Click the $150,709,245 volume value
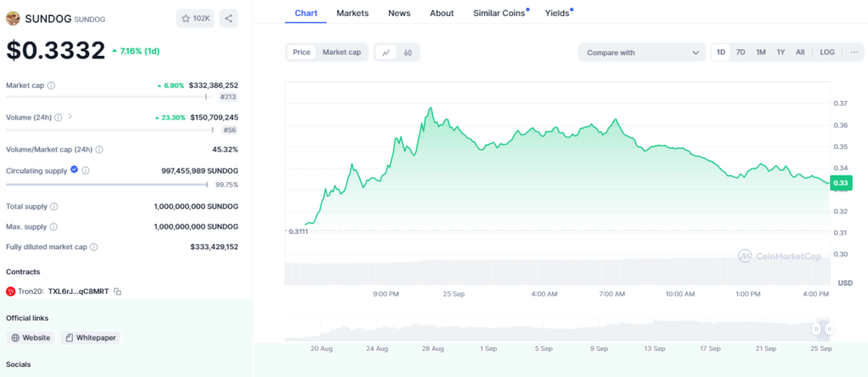This screenshot has width=868, height=377. coord(214,118)
